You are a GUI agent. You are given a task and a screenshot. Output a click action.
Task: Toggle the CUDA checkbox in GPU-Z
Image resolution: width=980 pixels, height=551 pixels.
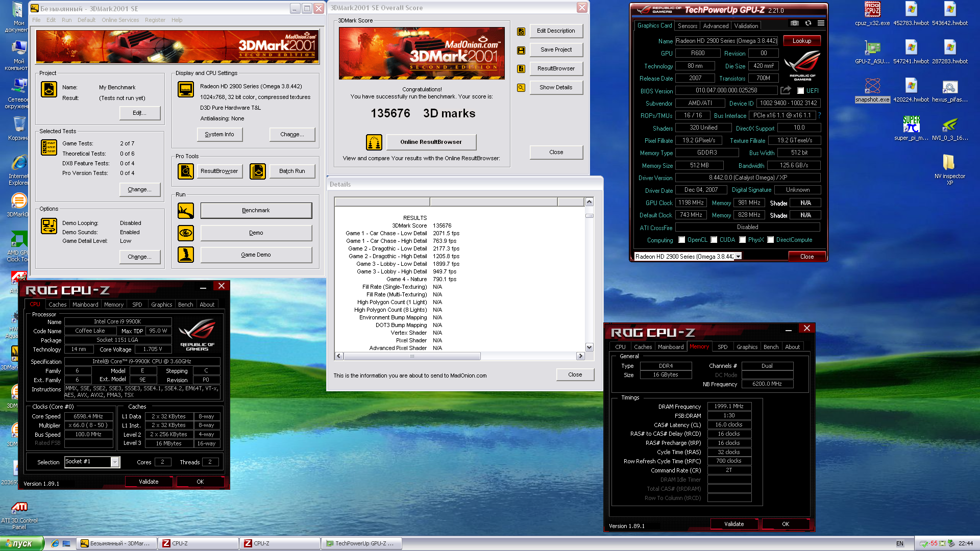pyautogui.click(x=714, y=240)
